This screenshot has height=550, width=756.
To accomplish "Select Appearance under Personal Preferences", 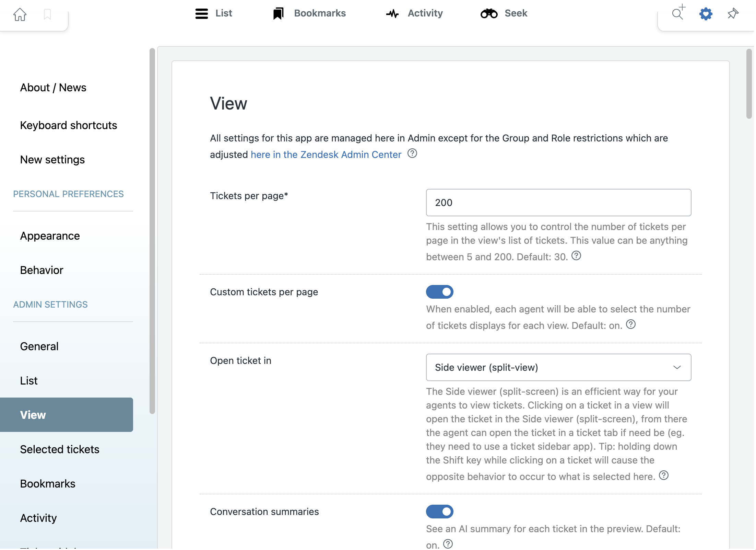I will click(x=50, y=236).
